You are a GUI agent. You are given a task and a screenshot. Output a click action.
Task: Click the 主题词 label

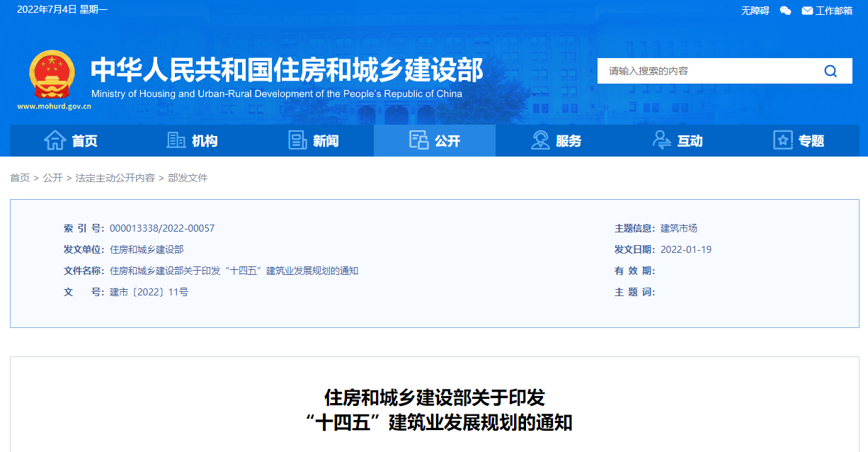(x=634, y=292)
